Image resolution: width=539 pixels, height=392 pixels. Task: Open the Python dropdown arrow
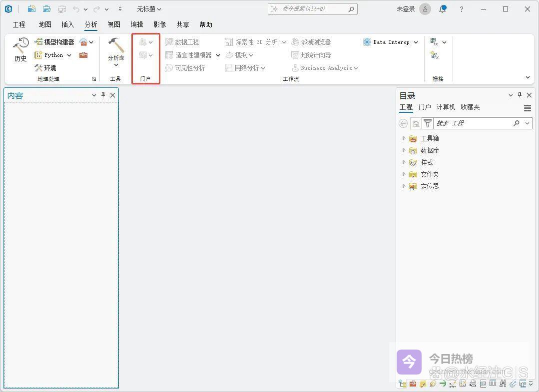69,55
